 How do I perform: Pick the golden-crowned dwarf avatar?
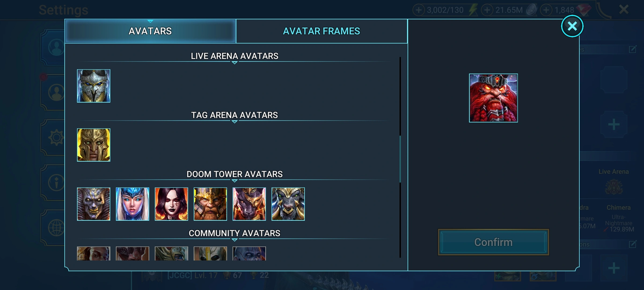coord(210,204)
